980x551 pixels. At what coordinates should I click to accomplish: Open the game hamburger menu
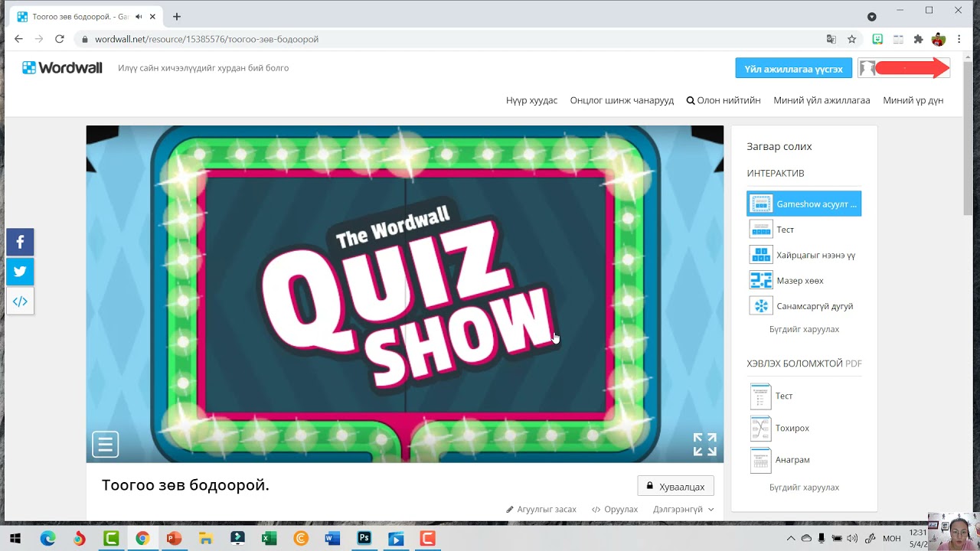106,444
